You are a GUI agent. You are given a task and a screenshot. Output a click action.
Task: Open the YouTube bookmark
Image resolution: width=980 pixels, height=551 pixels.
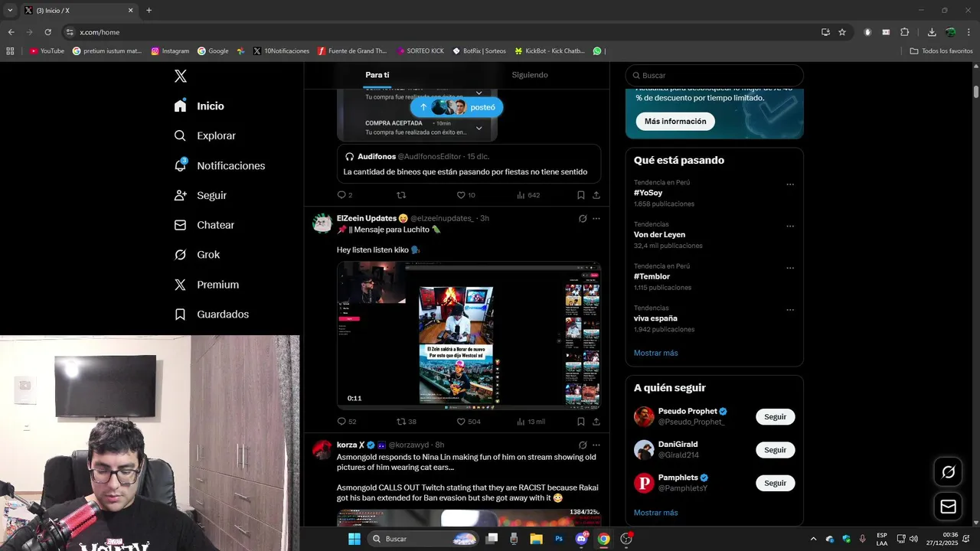pos(47,51)
